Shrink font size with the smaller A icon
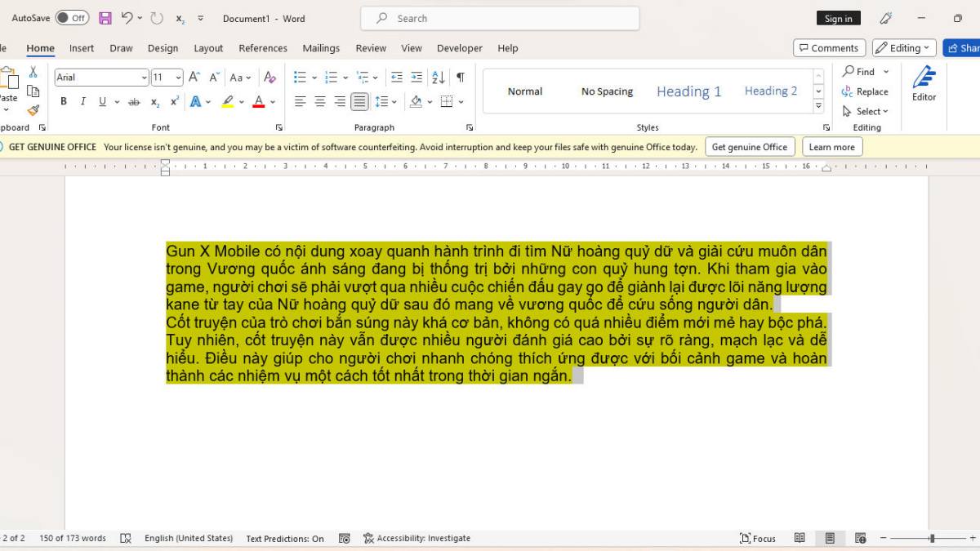Image resolution: width=980 pixels, height=551 pixels. 214,78
